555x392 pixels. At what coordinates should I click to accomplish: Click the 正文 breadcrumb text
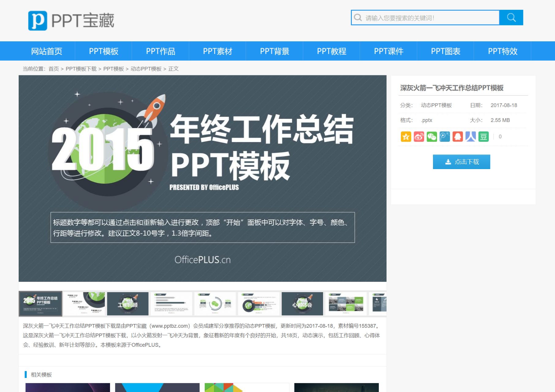coord(173,69)
